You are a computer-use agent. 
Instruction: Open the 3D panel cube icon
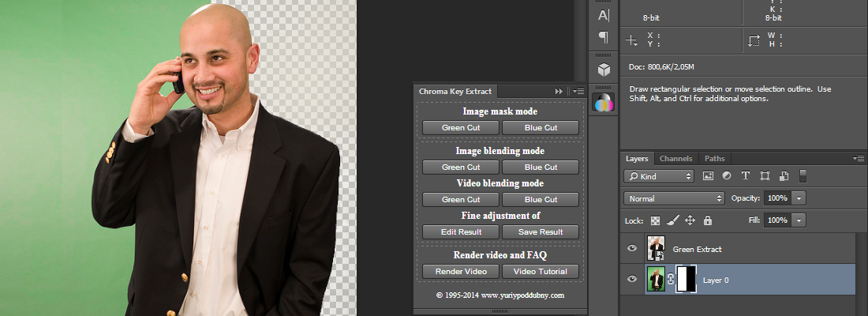click(x=604, y=70)
